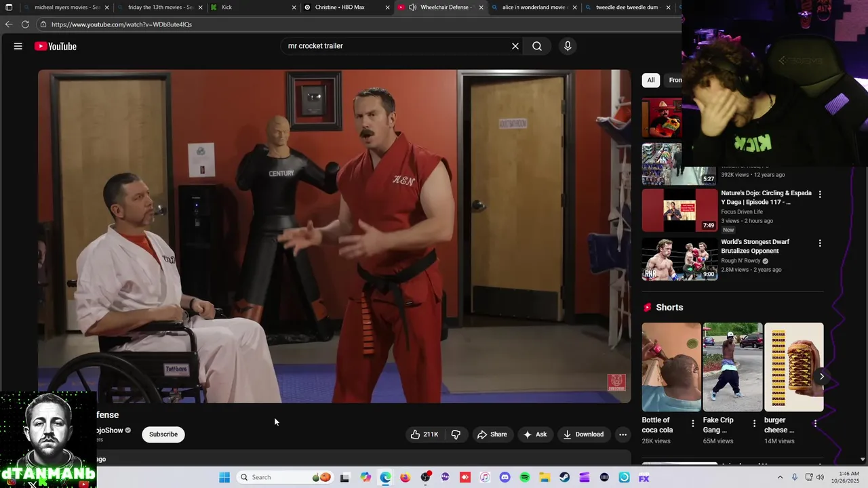Image resolution: width=868 pixels, height=488 pixels.
Task: Switch to micheal myers movies tab
Action: coord(66,7)
